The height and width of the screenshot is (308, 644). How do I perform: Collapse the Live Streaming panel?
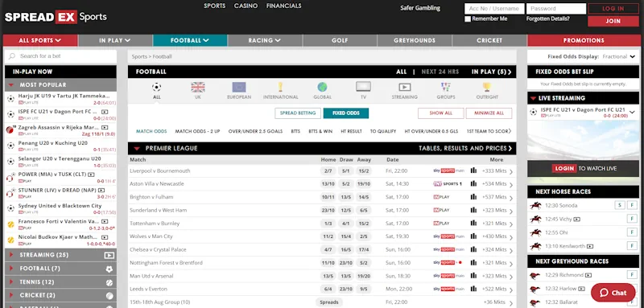533,98
